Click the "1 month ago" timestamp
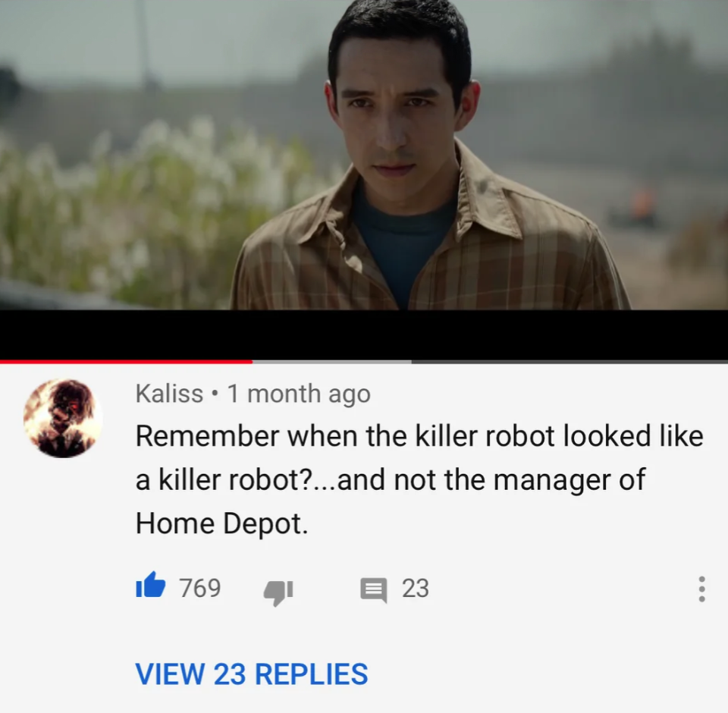Image resolution: width=728 pixels, height=713 pixels. pos(299,394)
